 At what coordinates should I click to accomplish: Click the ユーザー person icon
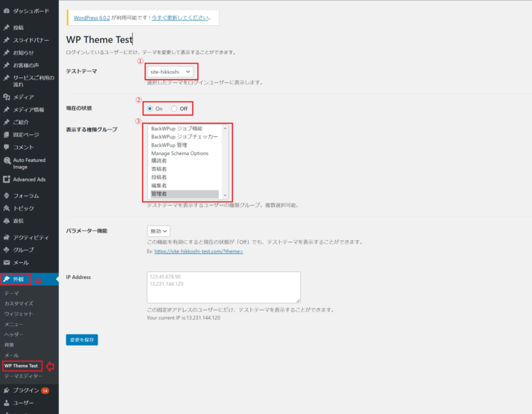tap(6, 402)
